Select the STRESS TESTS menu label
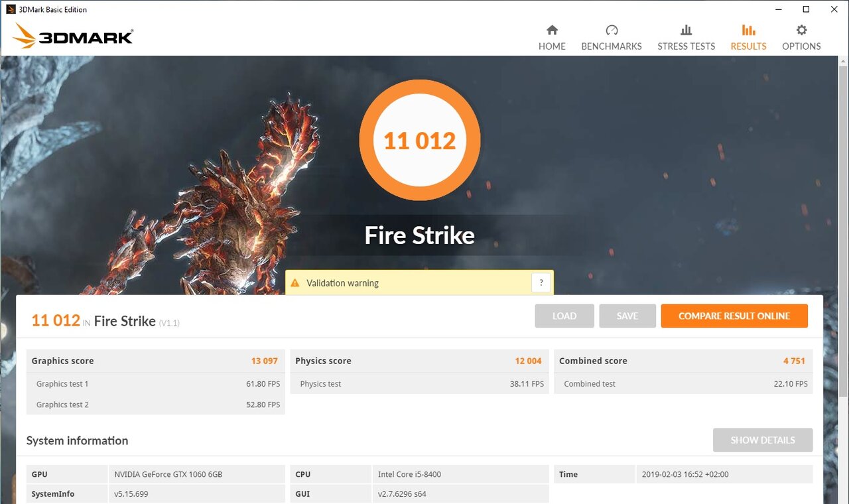This screenshot has width=849, height=504. click(x=686, y=46)
